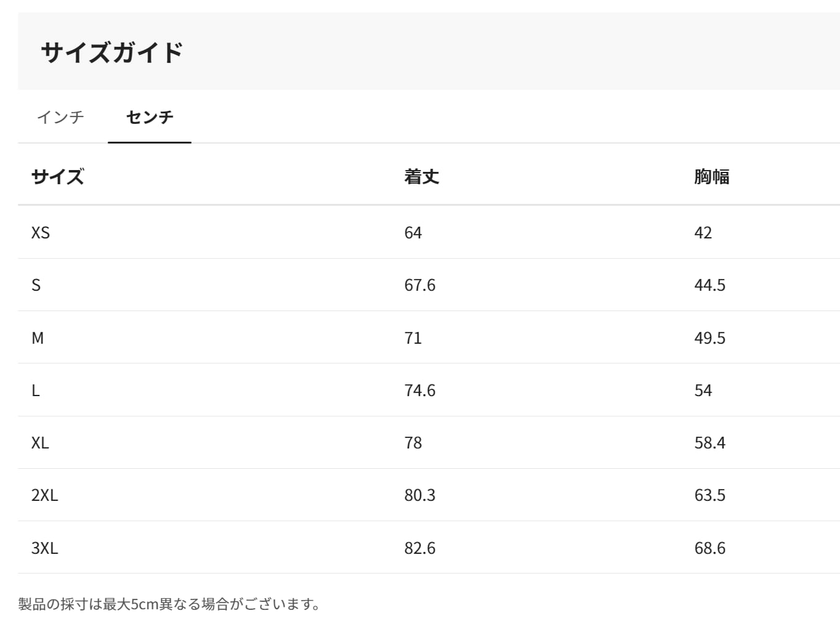Select the センチ tab
The width and height of the screenshot is (840, 637).
[x=150, y=117]
